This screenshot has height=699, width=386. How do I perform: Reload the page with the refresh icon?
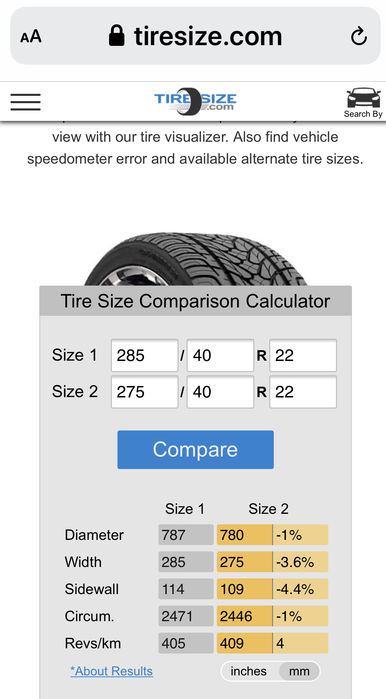[x=358, y=37]
